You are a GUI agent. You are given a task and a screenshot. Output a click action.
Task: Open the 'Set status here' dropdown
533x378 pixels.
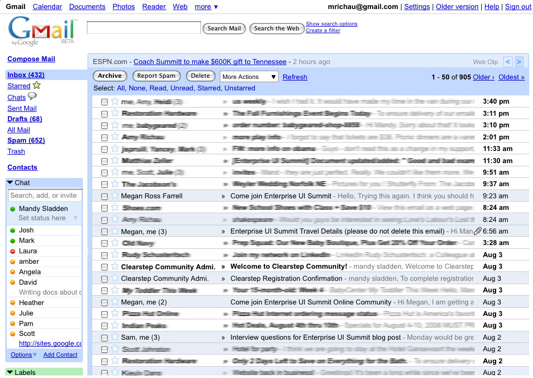75,218
